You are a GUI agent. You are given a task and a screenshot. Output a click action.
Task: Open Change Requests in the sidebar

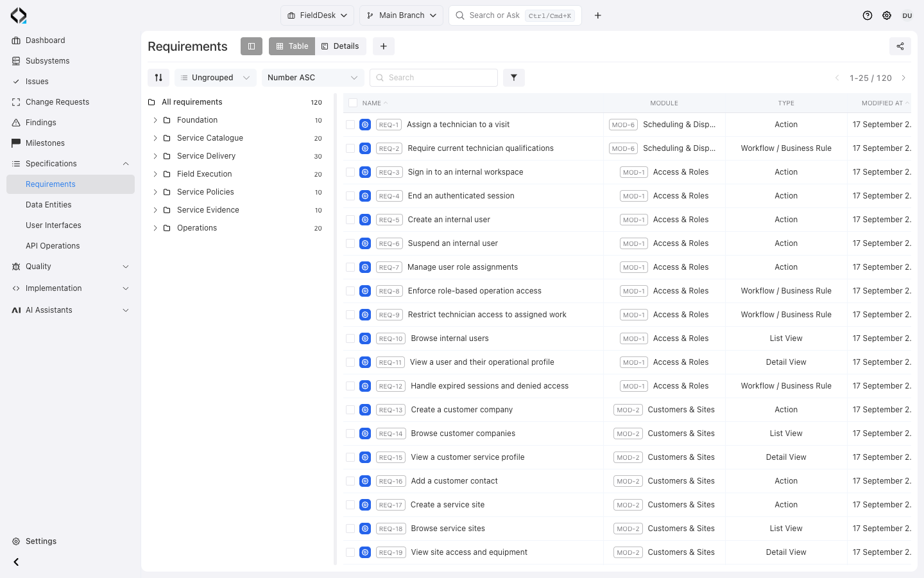tap(71, 102)
